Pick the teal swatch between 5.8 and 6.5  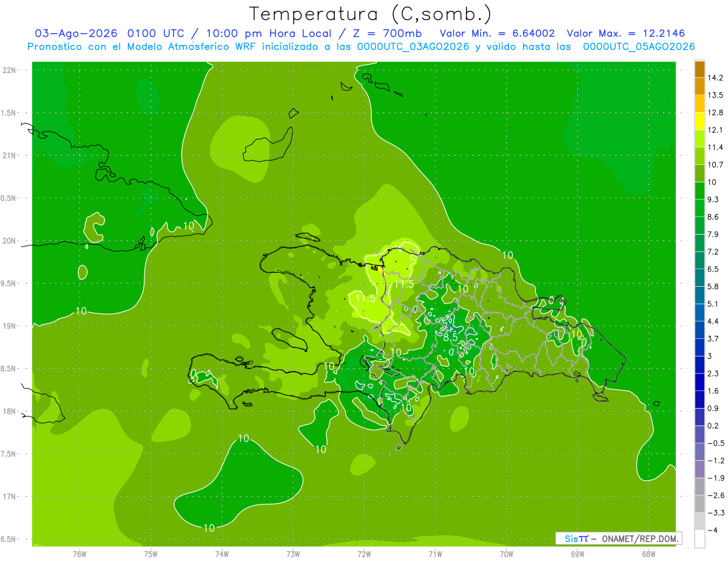(699, 278)
